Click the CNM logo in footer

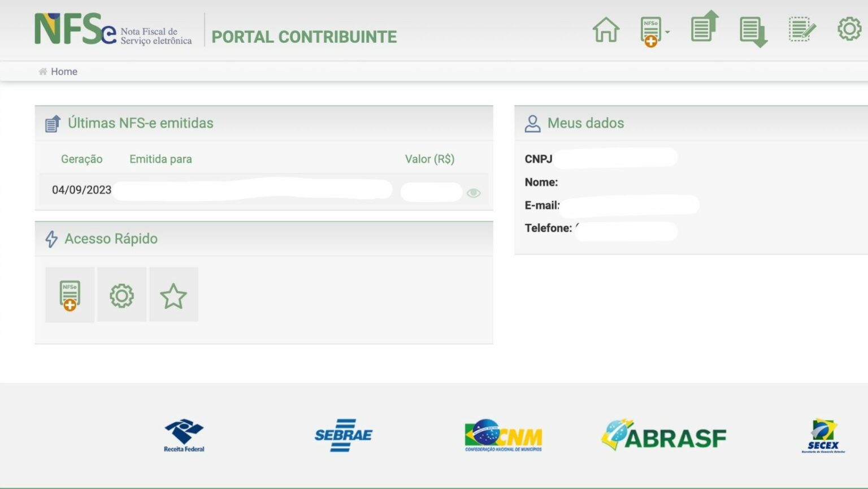coord(503,435)
